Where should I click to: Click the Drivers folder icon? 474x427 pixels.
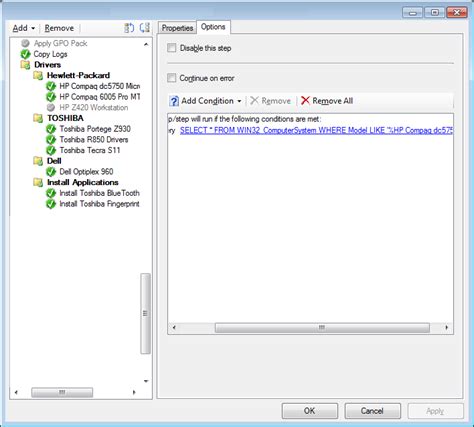pyautogui.click(x=25, y=65)
